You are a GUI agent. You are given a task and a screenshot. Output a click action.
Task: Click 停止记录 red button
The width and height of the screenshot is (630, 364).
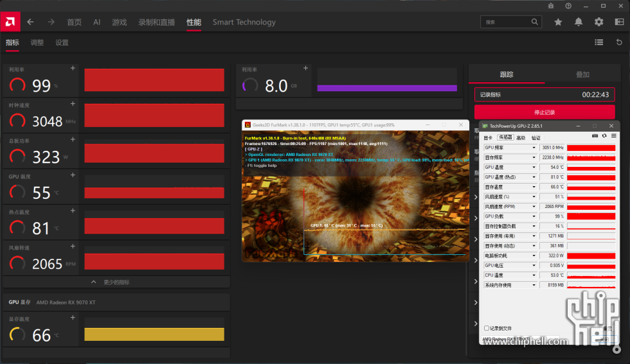tap(544, 112)
